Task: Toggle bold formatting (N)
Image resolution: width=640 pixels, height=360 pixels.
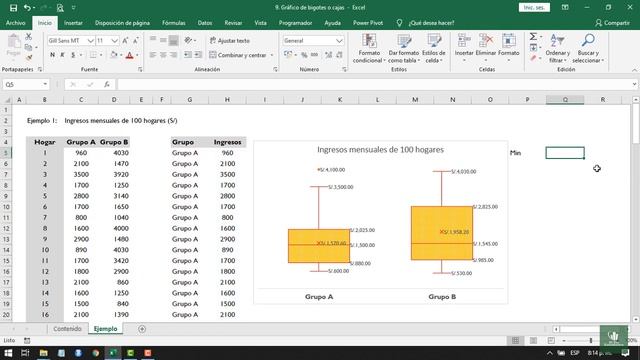Action: coord(52,55)
